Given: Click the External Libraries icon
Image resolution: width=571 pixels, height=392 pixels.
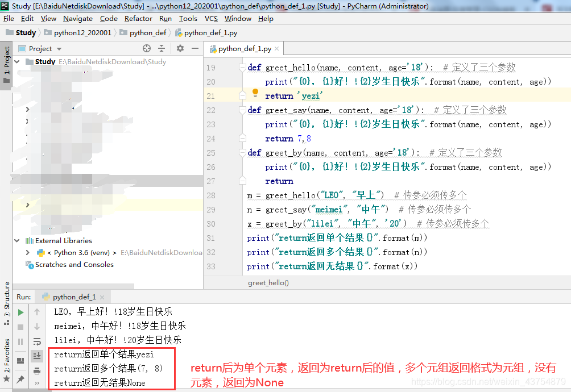Looking at the screenshot, I should click(30, 241).
